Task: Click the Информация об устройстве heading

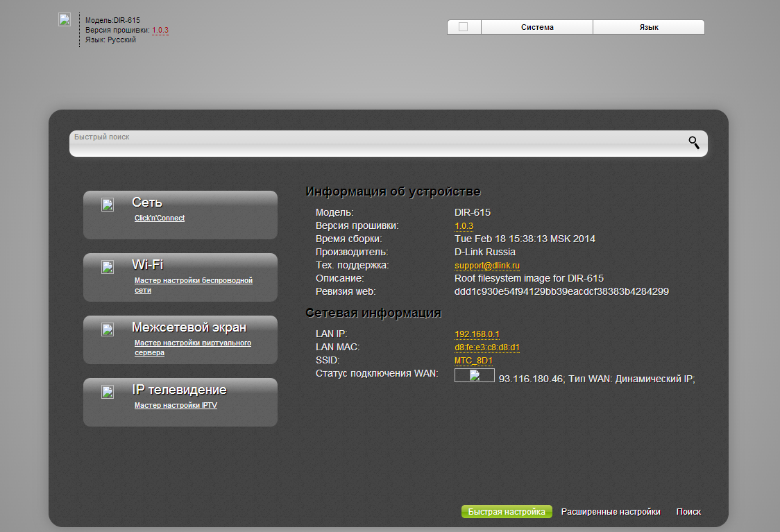Action: click(393, 191)
